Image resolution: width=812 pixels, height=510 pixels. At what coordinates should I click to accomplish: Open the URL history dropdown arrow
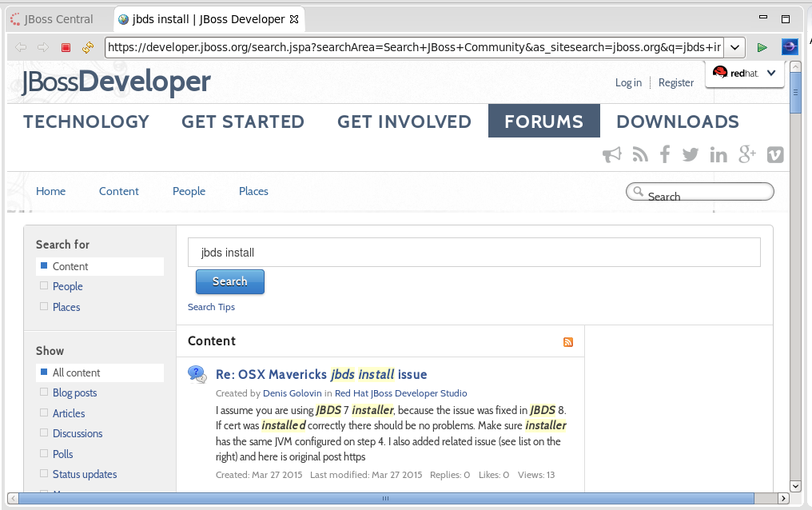[734, 48]
